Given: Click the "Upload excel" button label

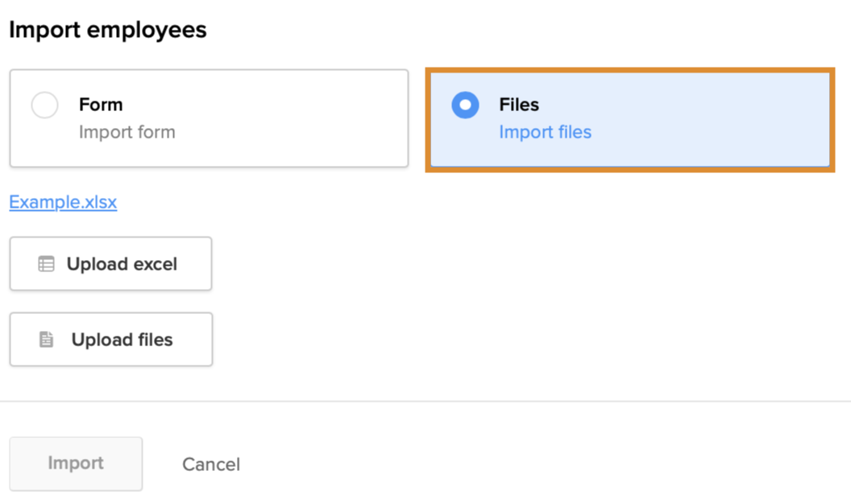Looking at the screenshot, I should click(x=122, y=264).
